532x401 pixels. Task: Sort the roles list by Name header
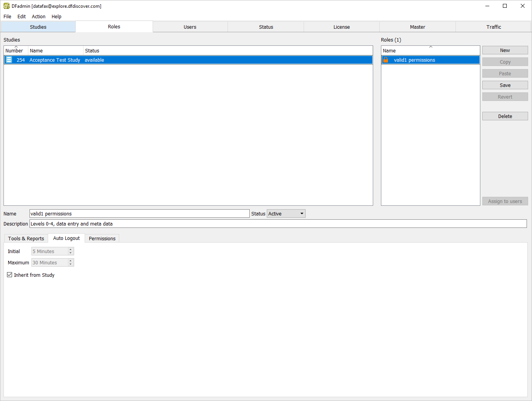[x=430, y=50]
